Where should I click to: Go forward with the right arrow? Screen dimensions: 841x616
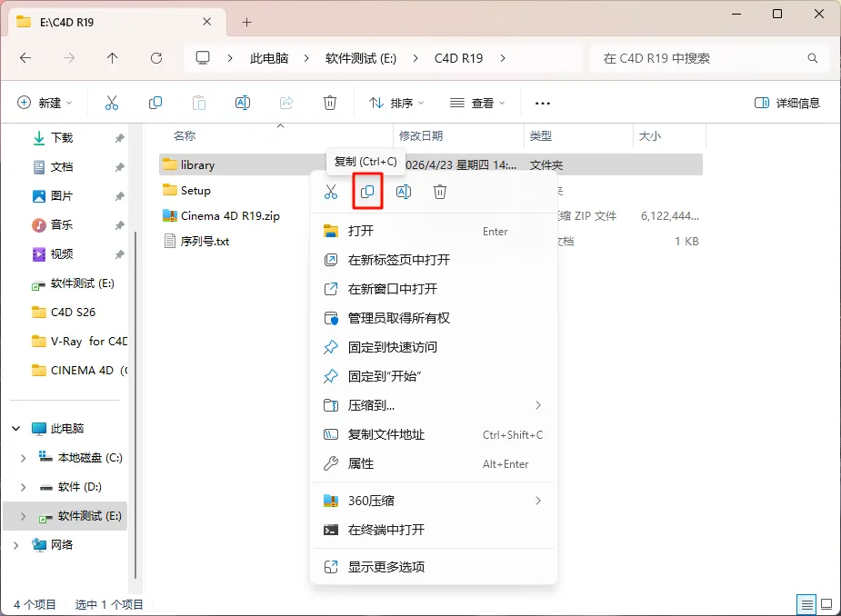tap(69, 58)
